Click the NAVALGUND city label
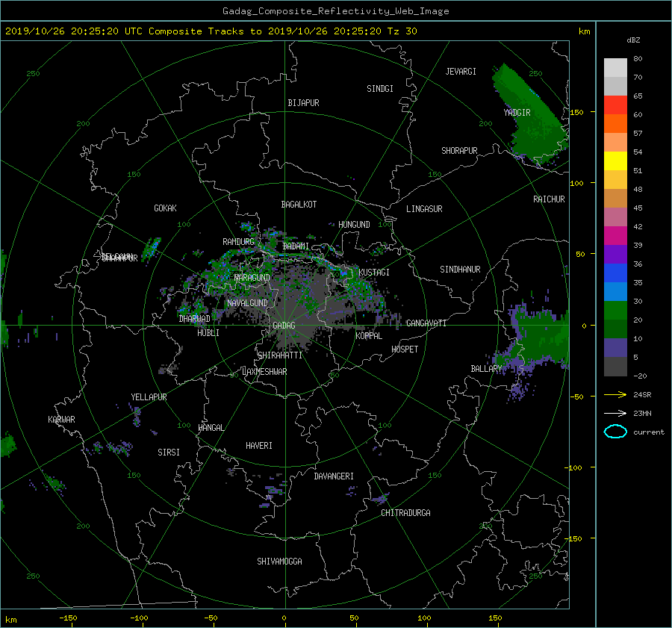The width and height of the screenshot is (672, 628). point(247,303)
